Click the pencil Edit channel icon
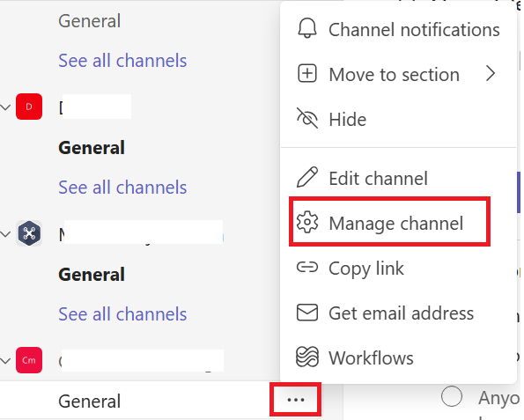The height and width of the screenshot is (420, 524). (x=307, y=177)
